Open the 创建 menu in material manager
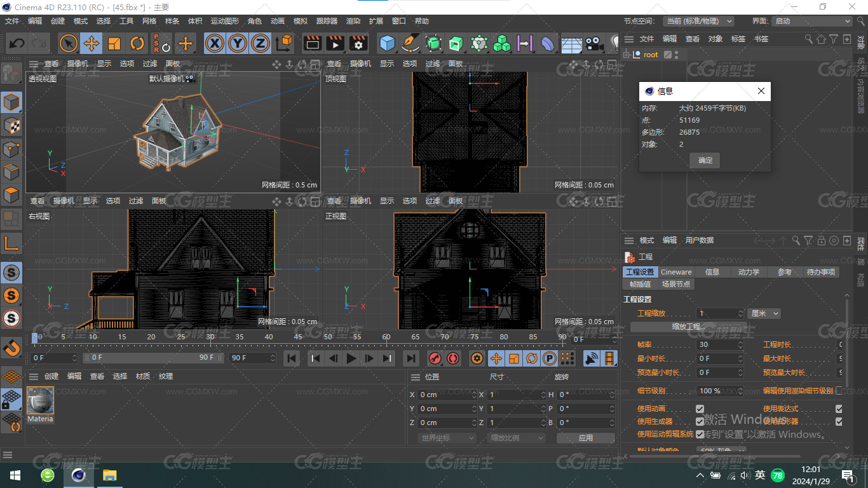This screenshot has height=488, width=868. pos(51,376)
